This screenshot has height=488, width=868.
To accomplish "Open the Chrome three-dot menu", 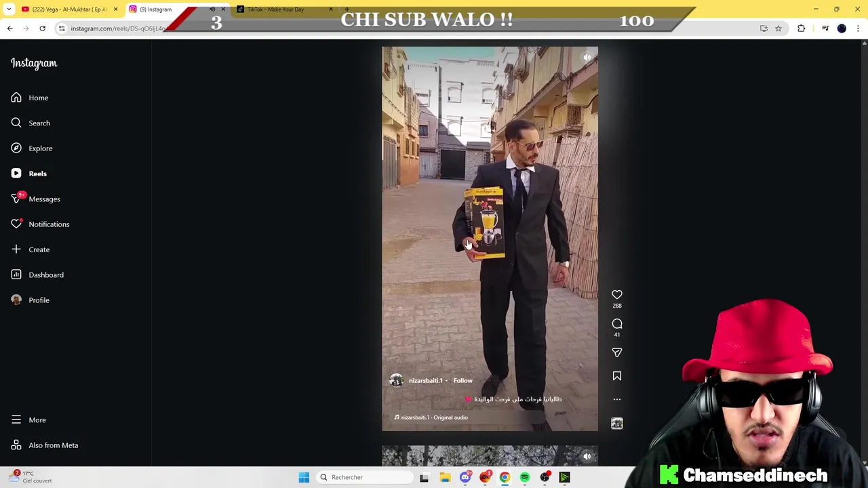I will coord(858,28).
